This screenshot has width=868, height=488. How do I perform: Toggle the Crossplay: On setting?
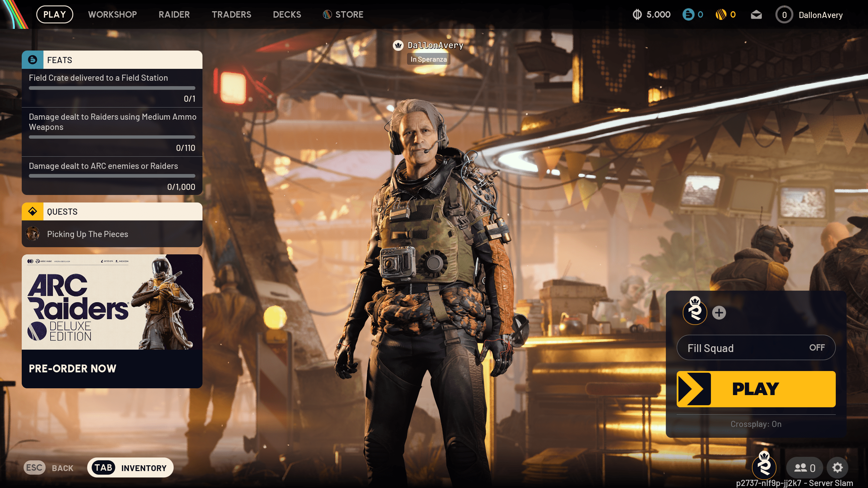pos(756,424)
